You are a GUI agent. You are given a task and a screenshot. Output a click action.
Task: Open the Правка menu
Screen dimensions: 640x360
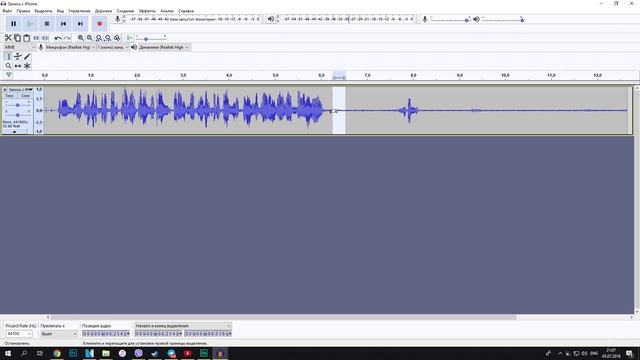click(23, 11)
